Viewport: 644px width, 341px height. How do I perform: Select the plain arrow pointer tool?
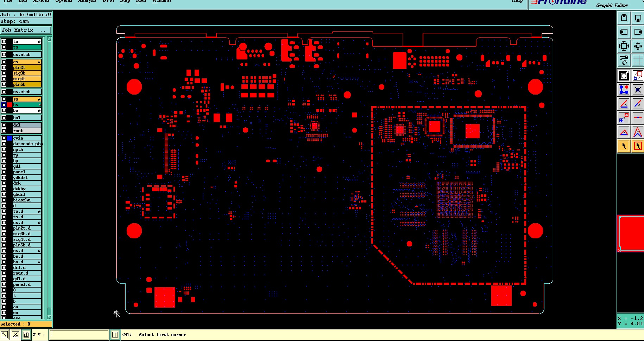(x=624, y=146)
